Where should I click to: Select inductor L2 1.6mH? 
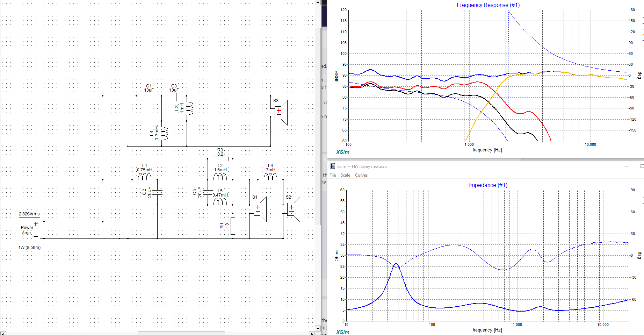click(x=220, y=176)
